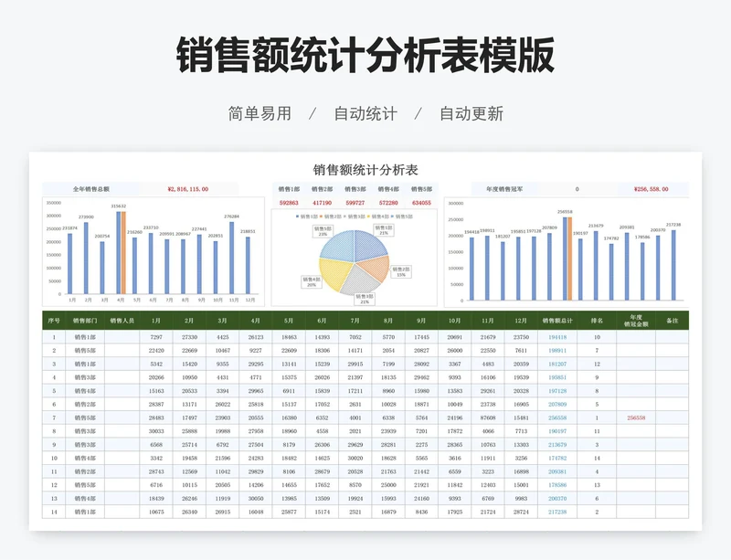Click the pie slice labeled 销售1部 21%

click(368, 245)
